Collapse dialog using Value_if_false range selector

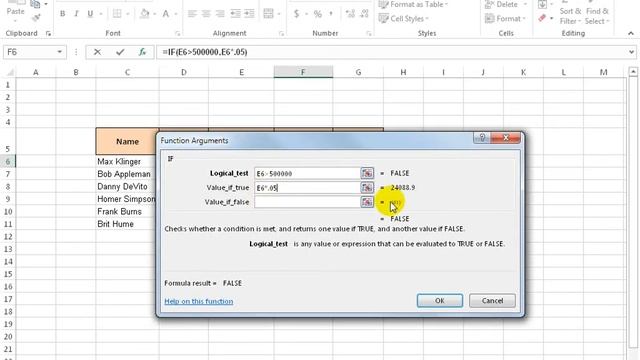point(367,202)
